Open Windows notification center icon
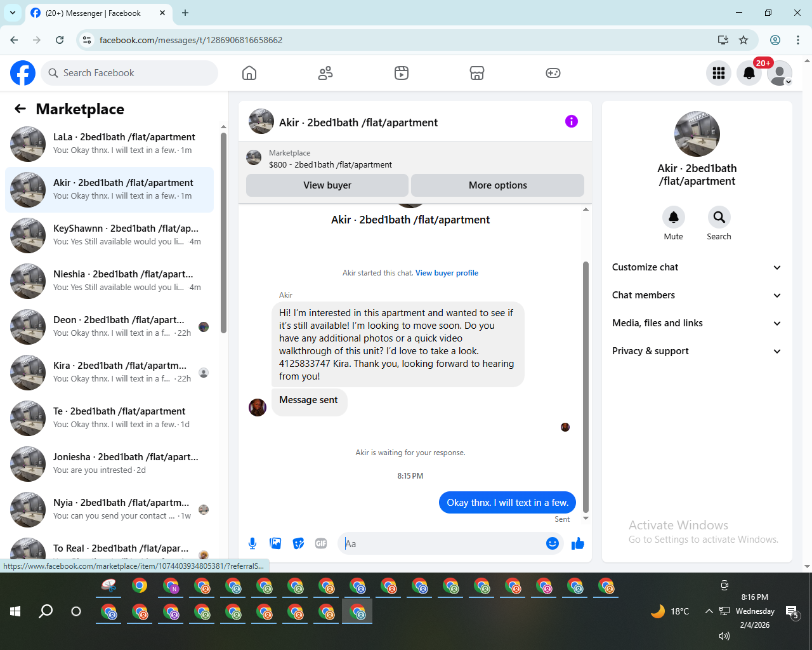The width and height of the screenshot is (812, 650). coord(792,612)
